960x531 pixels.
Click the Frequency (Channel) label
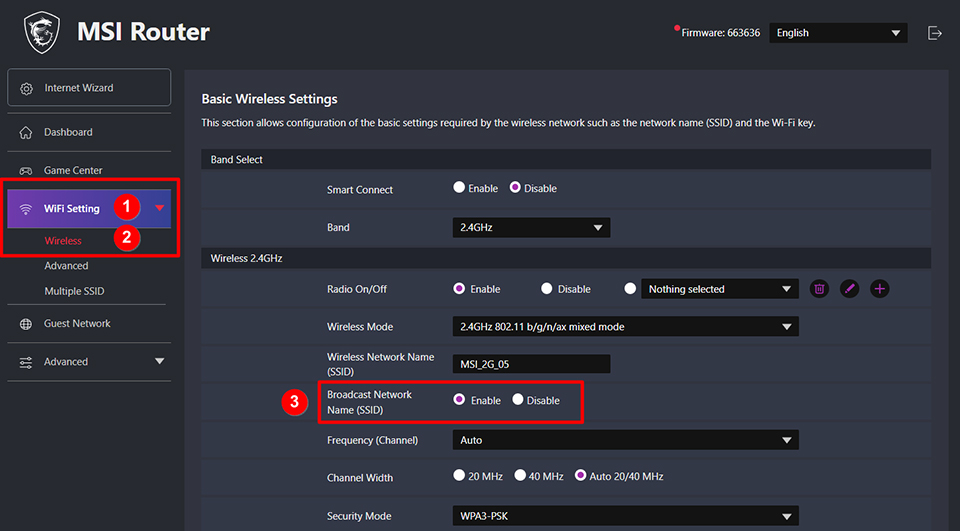[x=372, y=440]
